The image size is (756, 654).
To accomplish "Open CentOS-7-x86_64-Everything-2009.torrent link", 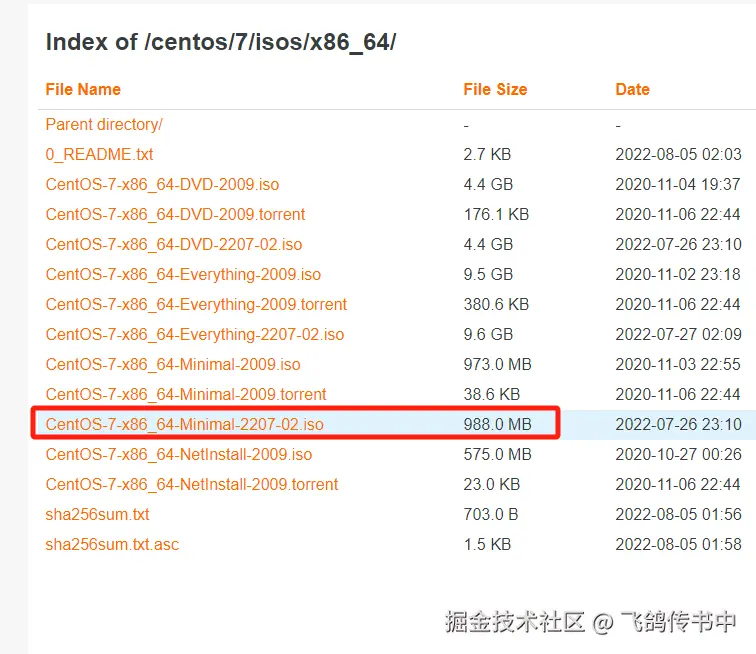I will (196, 304).
